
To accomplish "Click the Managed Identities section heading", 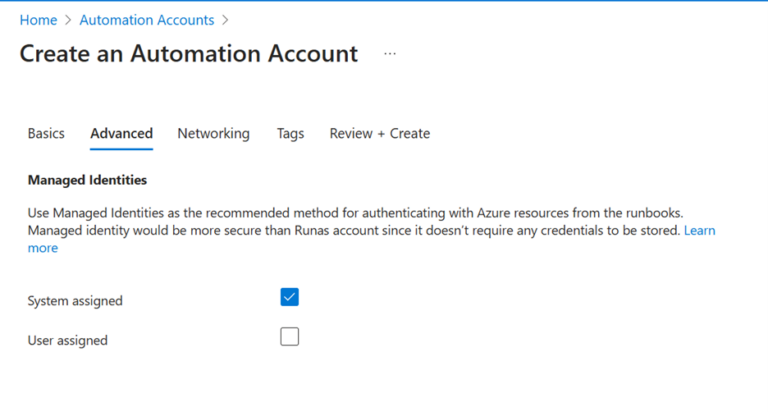I will [87, 180].
